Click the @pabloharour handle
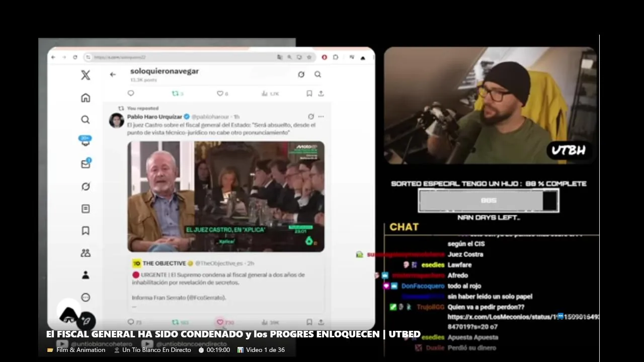The height and width of the screenshot is (362, 644). coord(211,117)
